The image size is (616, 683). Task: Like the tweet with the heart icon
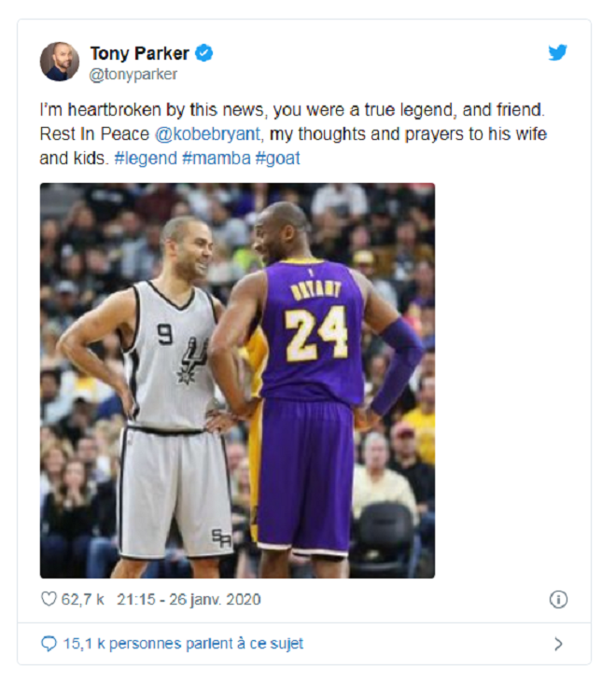pos(49,599)
